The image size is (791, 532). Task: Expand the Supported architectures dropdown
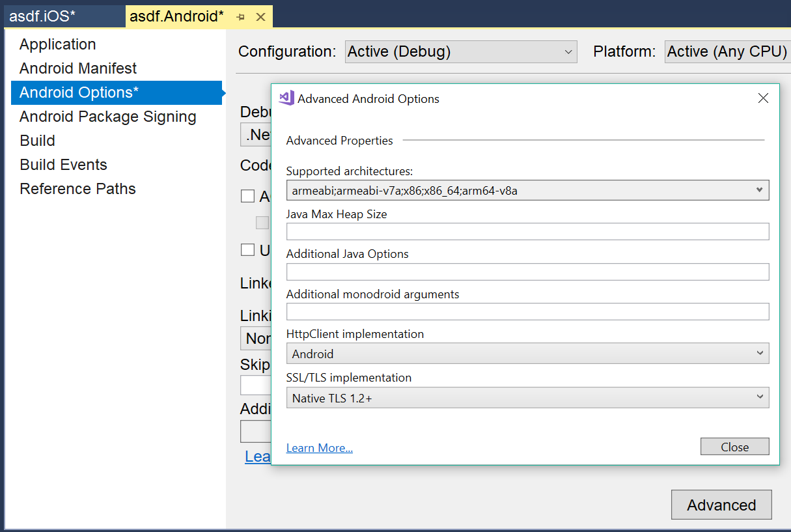pyautogui.click(x=527, y=190)
